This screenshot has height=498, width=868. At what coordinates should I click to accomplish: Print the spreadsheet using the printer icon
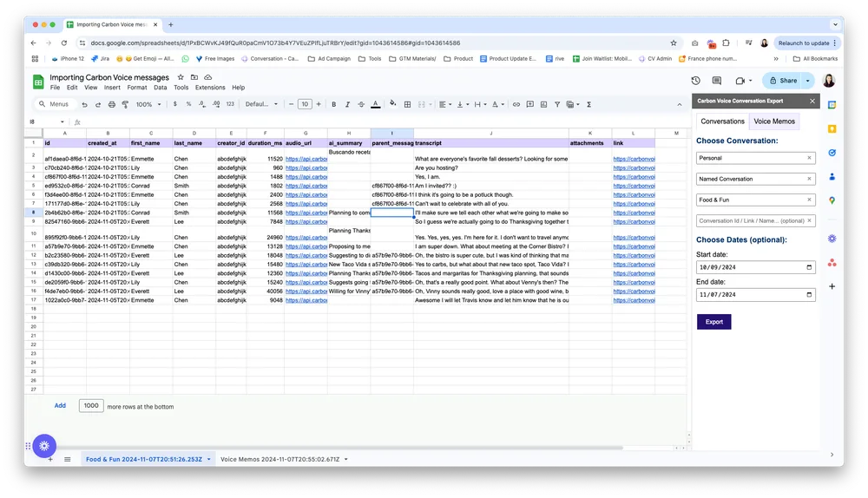112,105
